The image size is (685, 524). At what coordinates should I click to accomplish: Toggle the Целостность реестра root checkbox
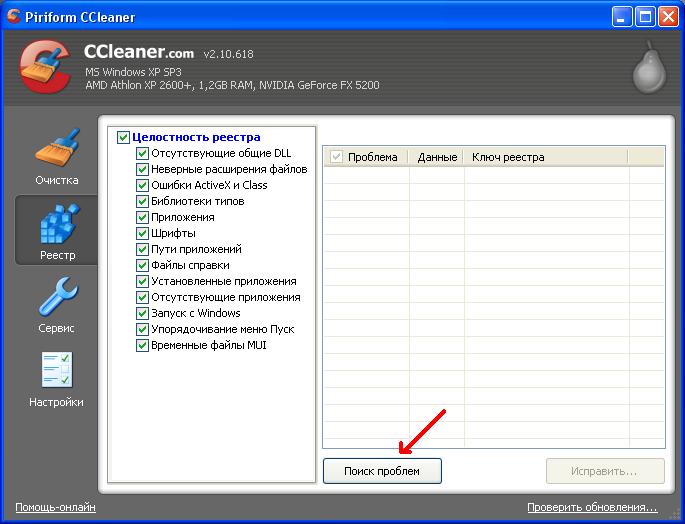pyautogui.click(x=124, y=137)
